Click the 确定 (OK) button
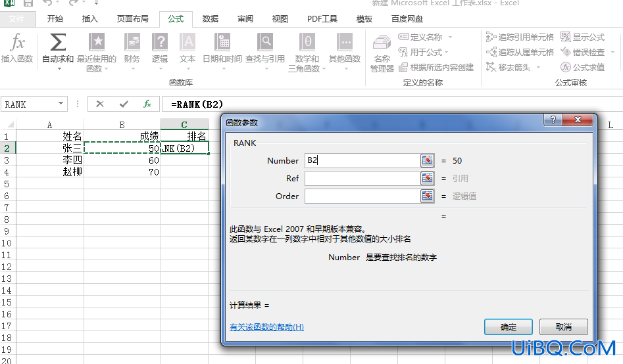 pos(508,327)
